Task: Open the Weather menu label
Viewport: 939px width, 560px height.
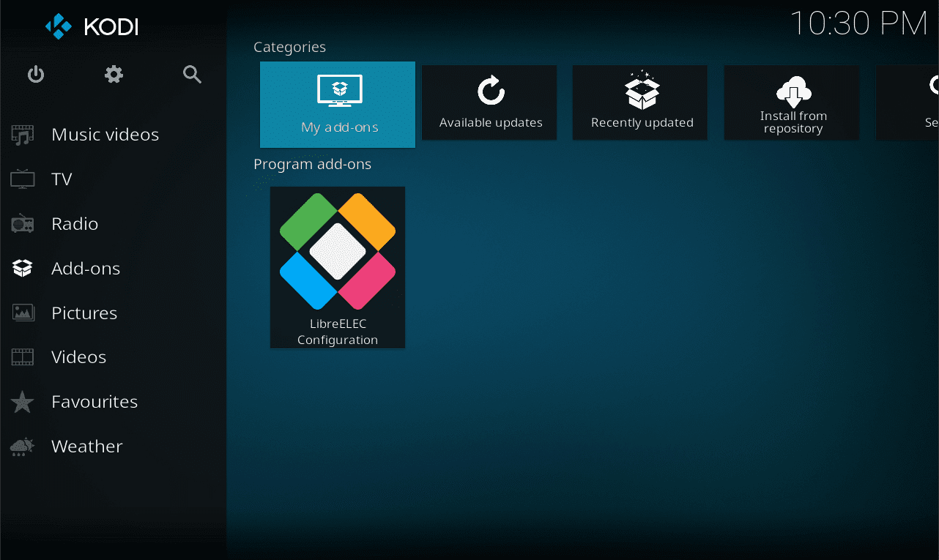Action: coord(86,447)
